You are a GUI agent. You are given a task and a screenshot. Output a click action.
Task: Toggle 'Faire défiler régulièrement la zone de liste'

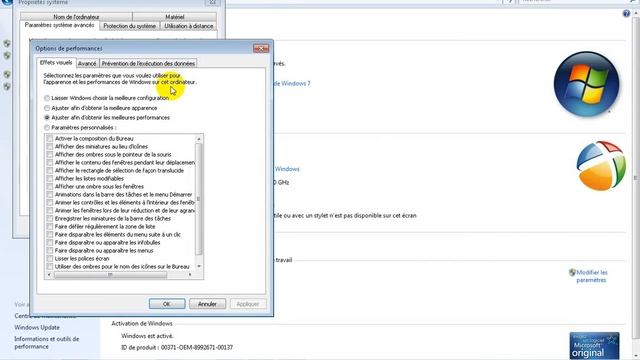click(x=50, y=227)
